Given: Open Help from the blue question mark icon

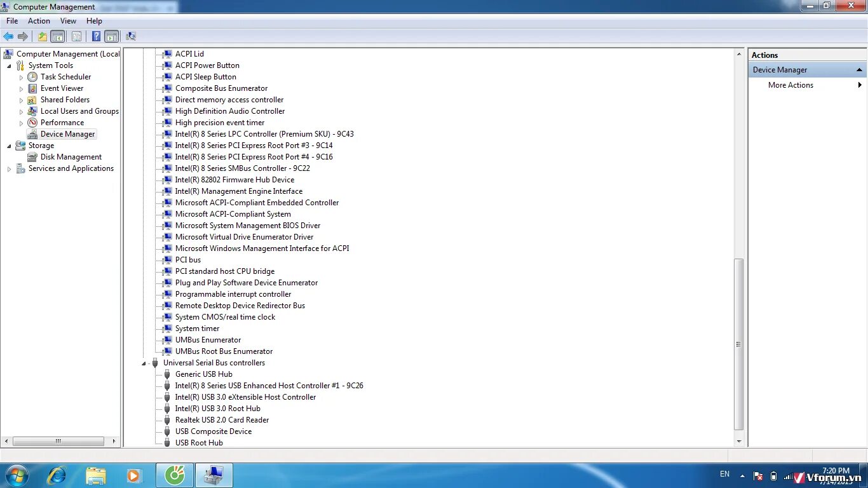Looking at the screenshot, I should coord(96,36).
